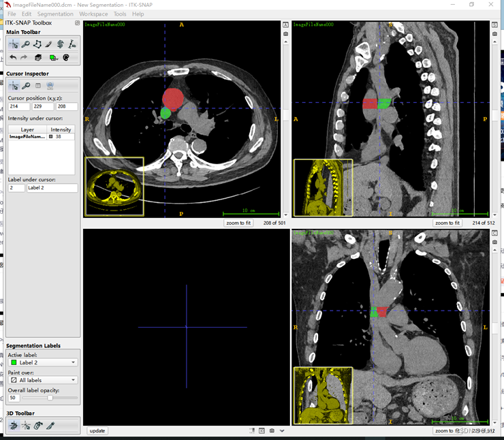Click the 'Label 2' name under cursor
The image size is (504, 440).
pos(52,188)
